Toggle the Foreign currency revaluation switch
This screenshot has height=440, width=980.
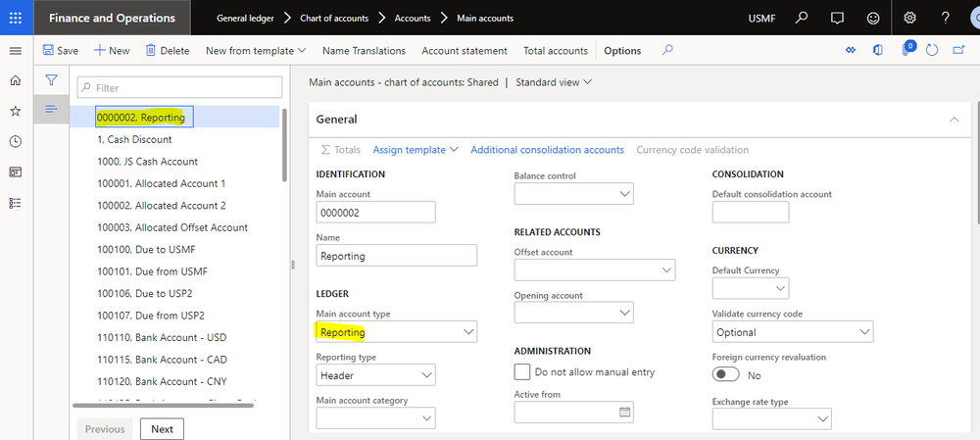(x=726, y=375)
